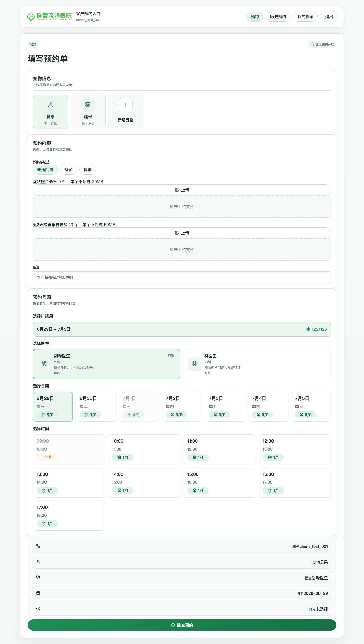Click the check icon on the 提交预约 button
The width and height of the screenshot is (364, 644).
coord(173,625)
